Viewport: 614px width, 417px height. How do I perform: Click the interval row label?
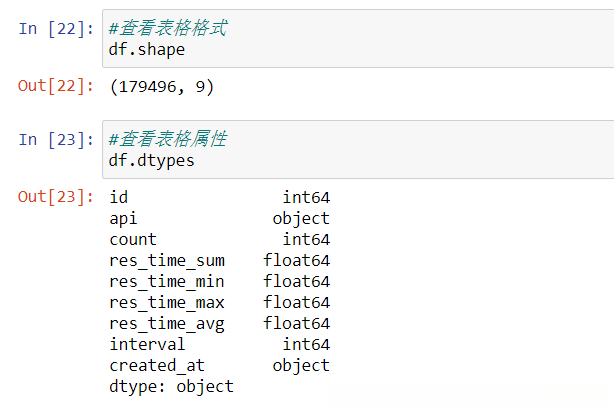pos(147,344)
